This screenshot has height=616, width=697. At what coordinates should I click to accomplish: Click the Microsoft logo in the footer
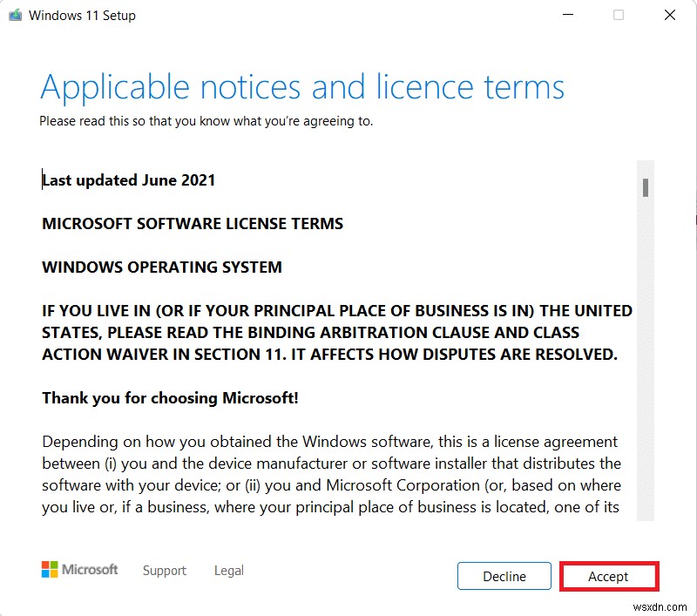[80, 569]
